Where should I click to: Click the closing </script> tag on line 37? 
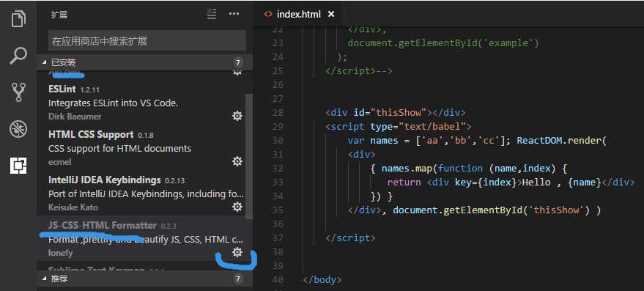click(x=350, y=238)
